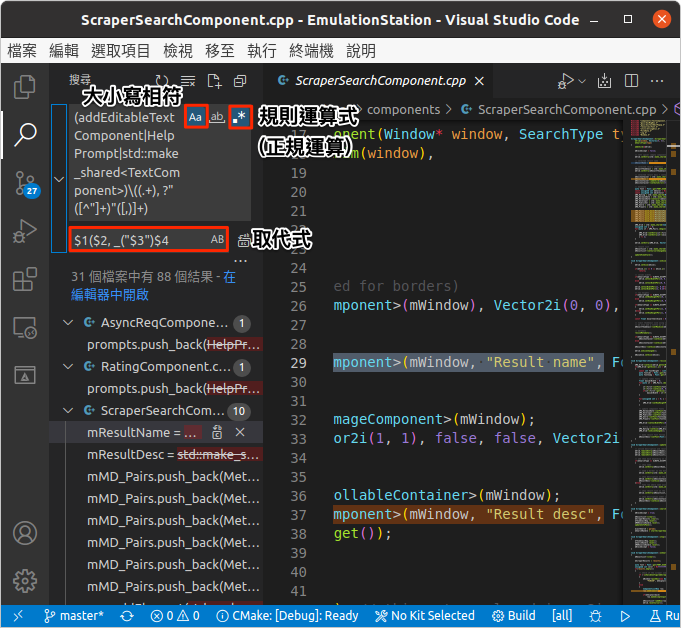
Task: Collapse ScraperSearchComponent results group
Action: point(68,410)
